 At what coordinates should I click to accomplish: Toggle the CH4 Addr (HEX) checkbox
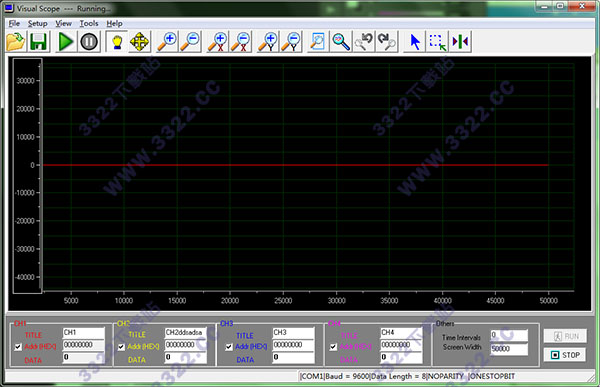pyautogui.click(x=333, y=347)
